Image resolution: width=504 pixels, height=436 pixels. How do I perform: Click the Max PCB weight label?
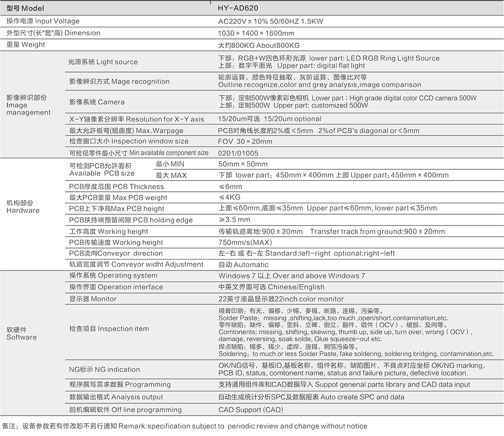point(118,198)
